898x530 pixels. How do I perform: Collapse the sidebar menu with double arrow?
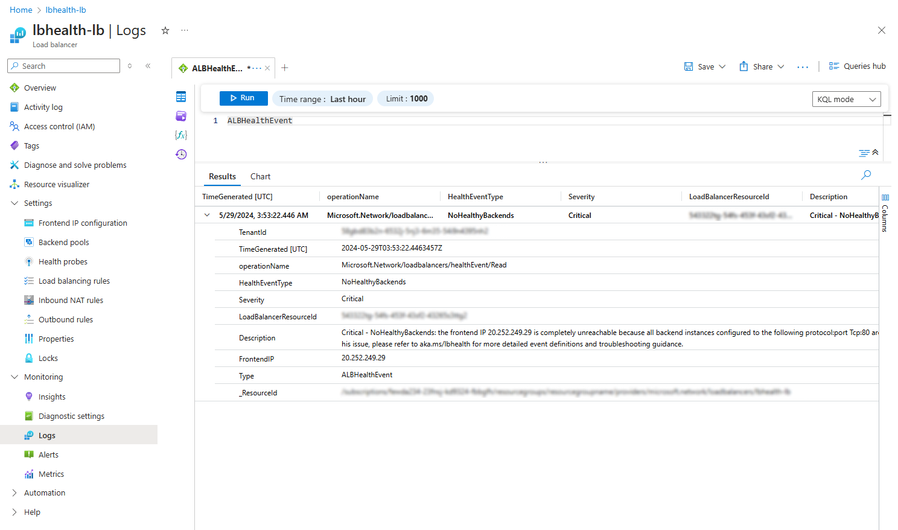[x=148, y=66]
